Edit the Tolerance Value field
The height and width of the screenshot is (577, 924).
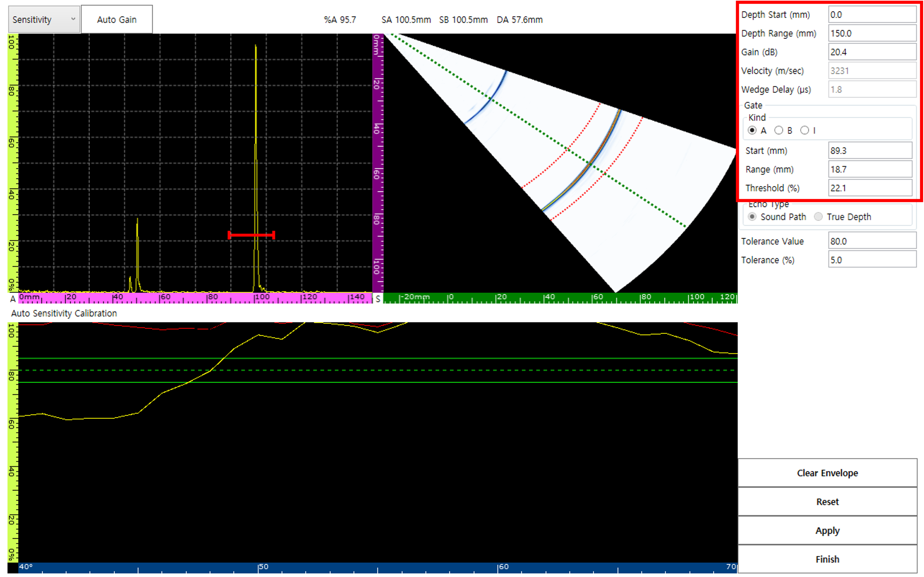tap(872, 241)
